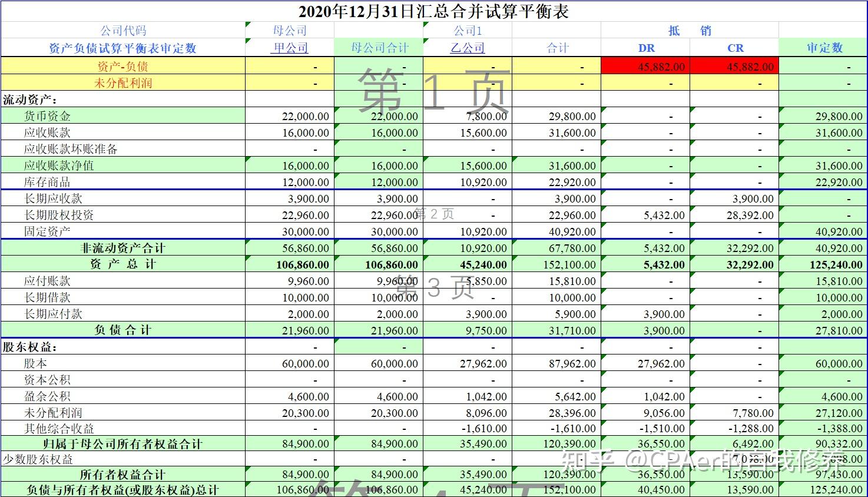Select 未分配利润 DR value 9,056.00
The width and height of the screenshot is (868, 497).
point(664,413)
